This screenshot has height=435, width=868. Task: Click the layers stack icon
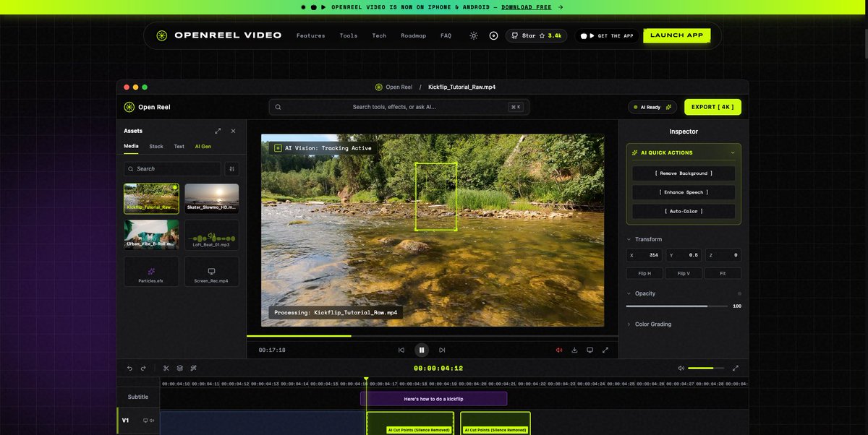[x=179, y=368]
